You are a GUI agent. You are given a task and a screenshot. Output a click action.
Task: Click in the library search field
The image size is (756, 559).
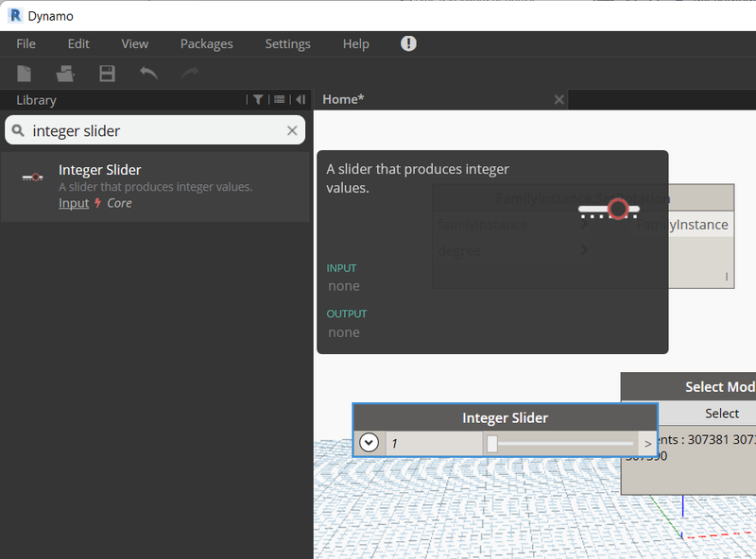click(155, 130)
